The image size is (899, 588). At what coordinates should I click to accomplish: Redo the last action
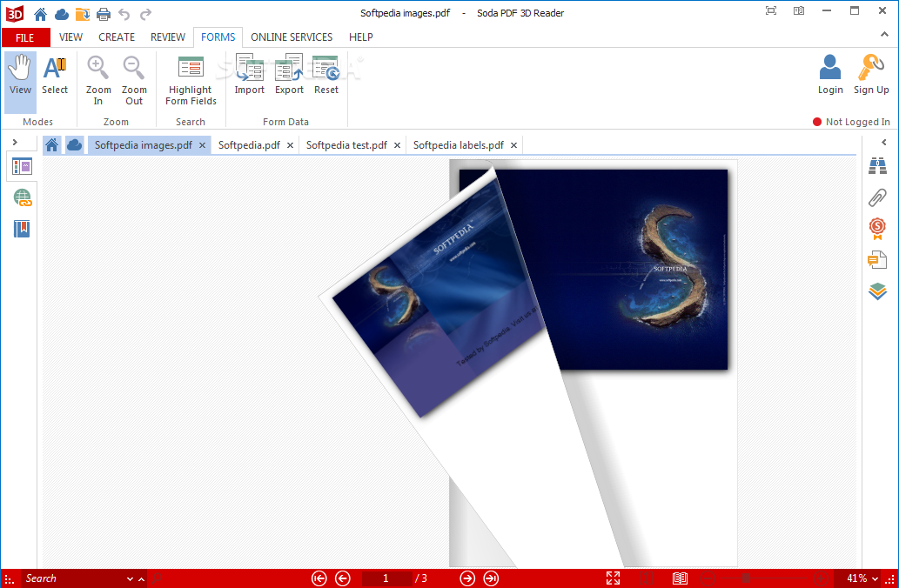tap(145, 14)
